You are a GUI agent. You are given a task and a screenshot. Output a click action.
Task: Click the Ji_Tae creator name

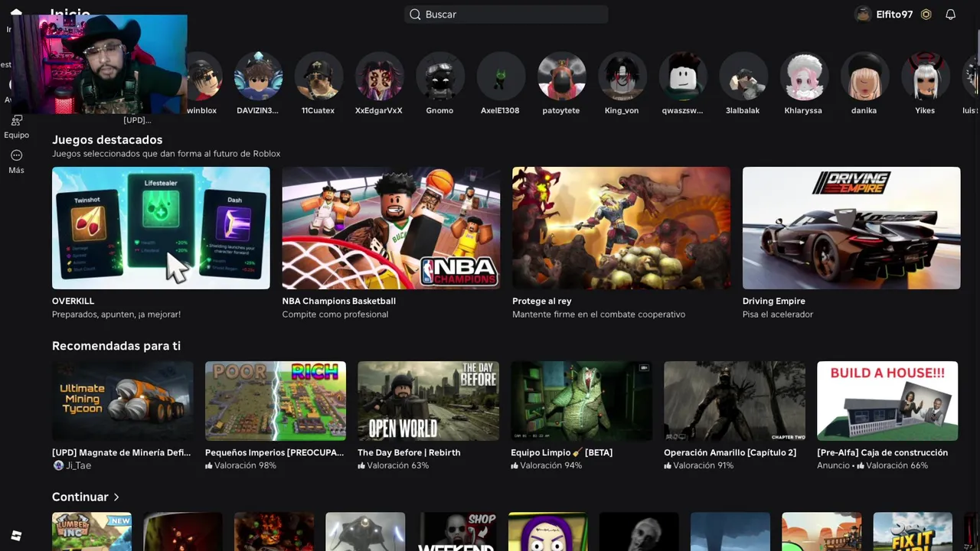(x=78, y=465)
